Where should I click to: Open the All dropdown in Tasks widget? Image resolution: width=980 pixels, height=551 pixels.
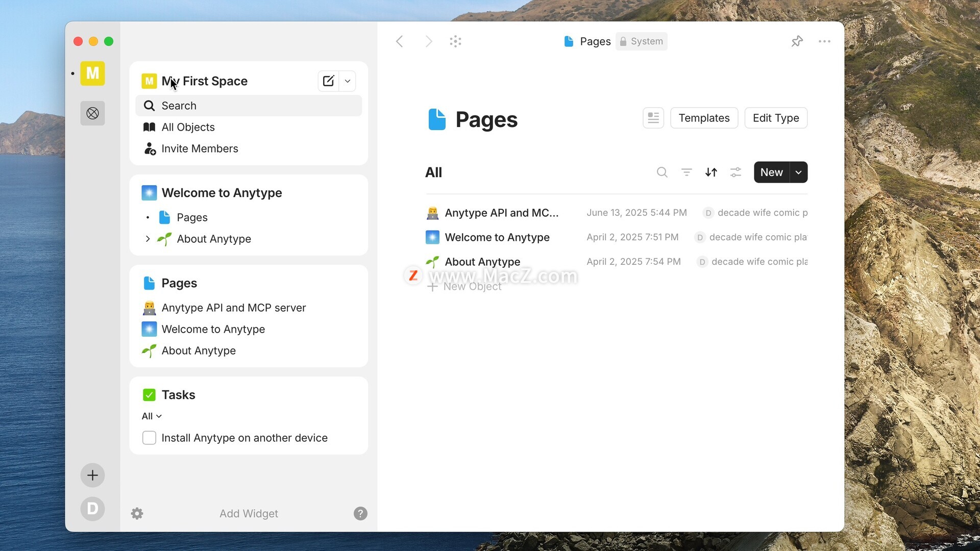point(152,416)
